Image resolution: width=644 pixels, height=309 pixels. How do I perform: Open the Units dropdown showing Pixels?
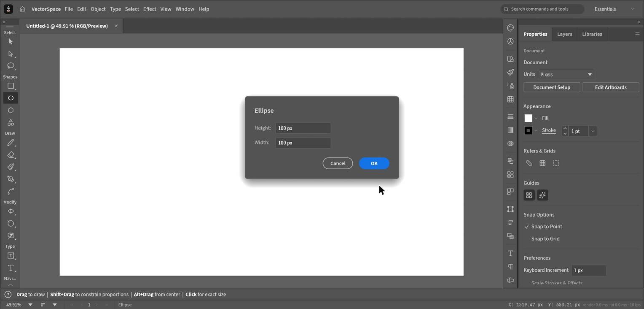click(x=566, y=74)
